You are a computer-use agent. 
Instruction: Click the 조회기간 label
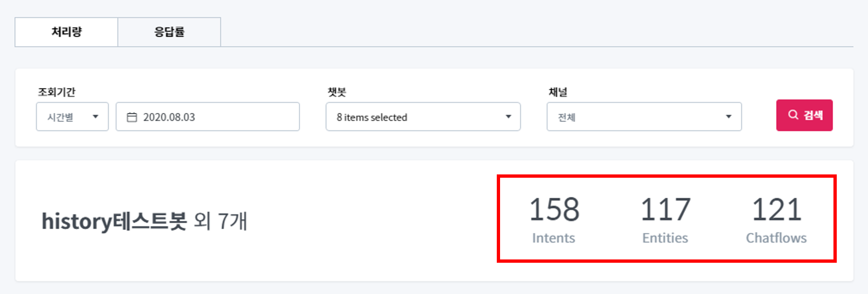tap(56, 92)
